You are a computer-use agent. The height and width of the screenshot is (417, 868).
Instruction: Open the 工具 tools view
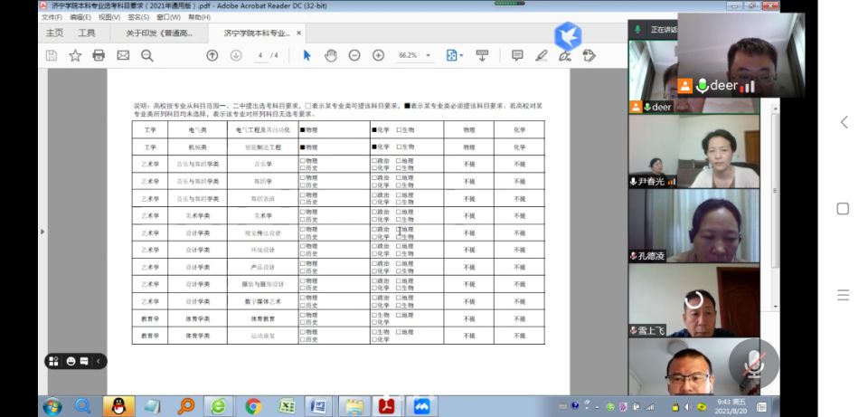[x=86, y=33]
